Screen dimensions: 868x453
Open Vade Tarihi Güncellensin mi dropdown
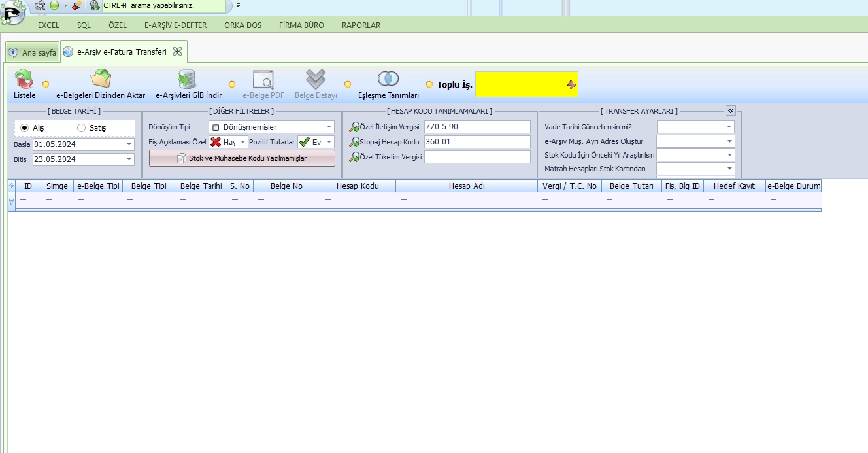[x=728, y=127]
